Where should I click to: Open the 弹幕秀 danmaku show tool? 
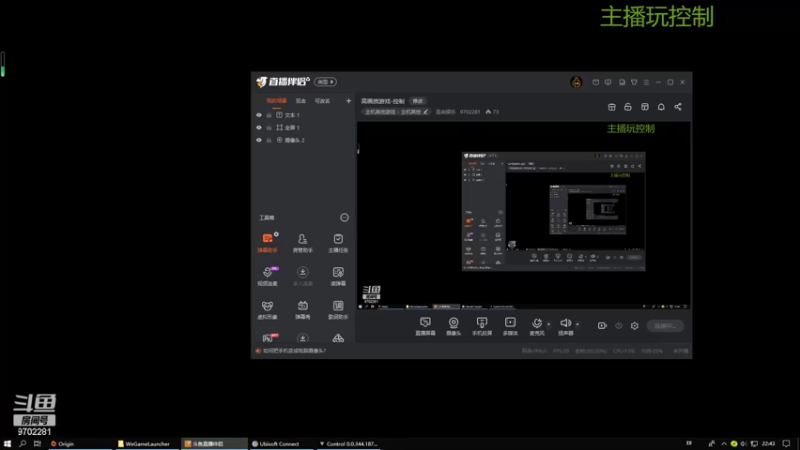click(x=303, y=310)
